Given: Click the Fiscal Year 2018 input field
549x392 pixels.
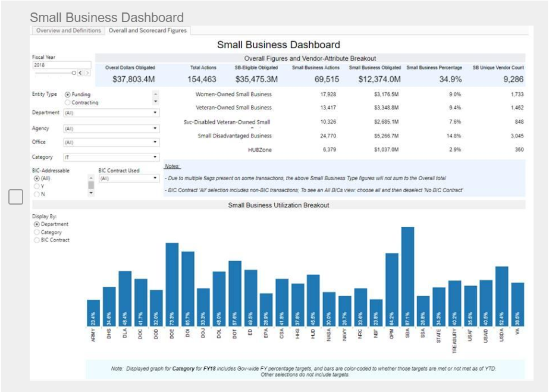Looking at the screenshot, I should 61,65.
